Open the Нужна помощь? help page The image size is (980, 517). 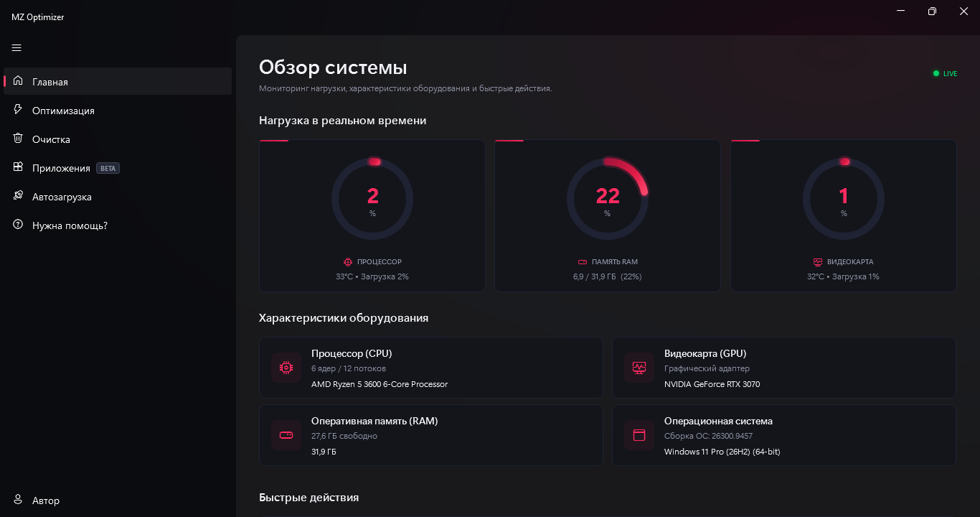pos(118,225)
